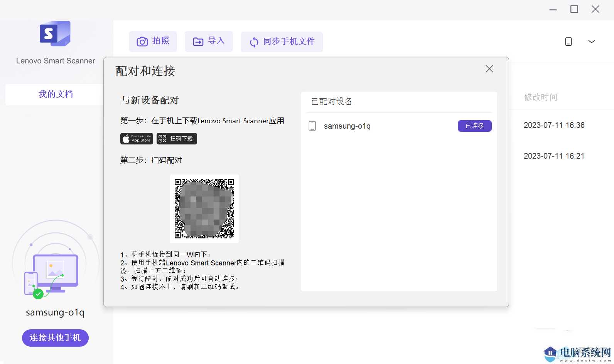Click samsung-o1q label in left sidebar
The height and width of the screenshot is (364, 614).
click(55, 312)
